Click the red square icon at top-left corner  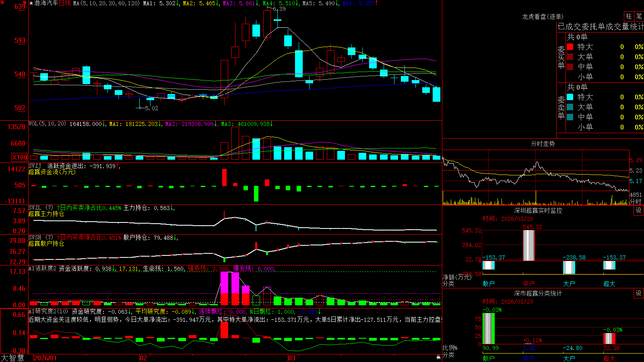2,2
